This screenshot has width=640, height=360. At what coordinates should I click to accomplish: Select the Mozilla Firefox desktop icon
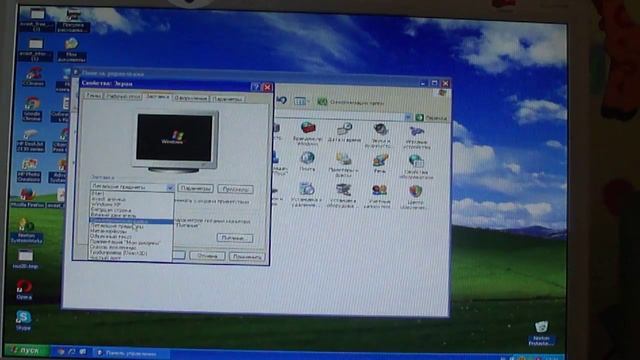(27, 198)
